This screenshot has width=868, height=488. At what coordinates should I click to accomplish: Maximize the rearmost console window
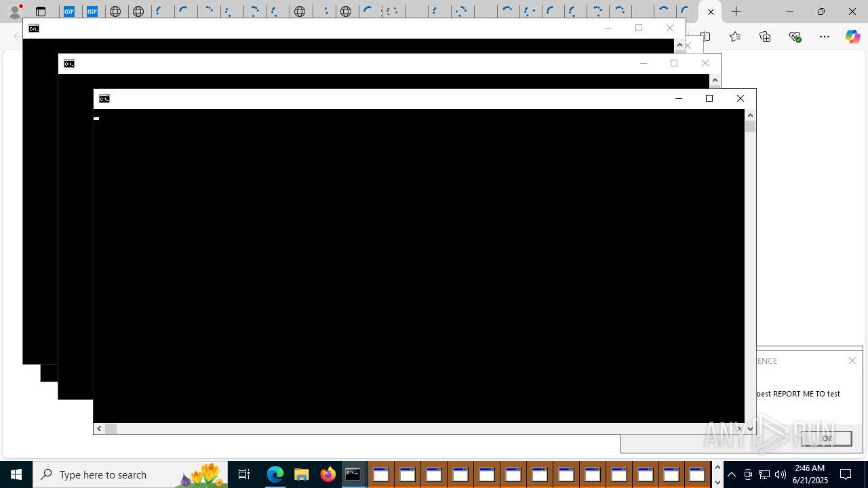639,28
